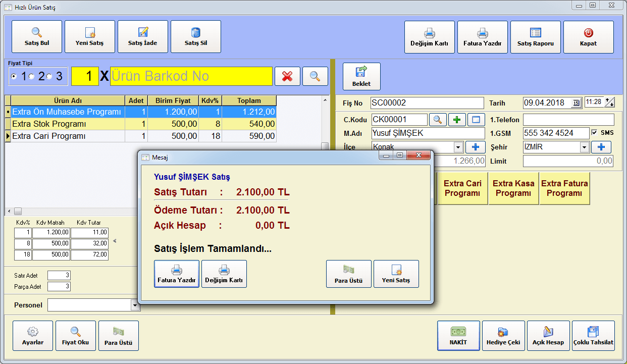Toggle the SMS checkbox
The width and height of the screenshot is (627, 364).
tap(594, 132)
